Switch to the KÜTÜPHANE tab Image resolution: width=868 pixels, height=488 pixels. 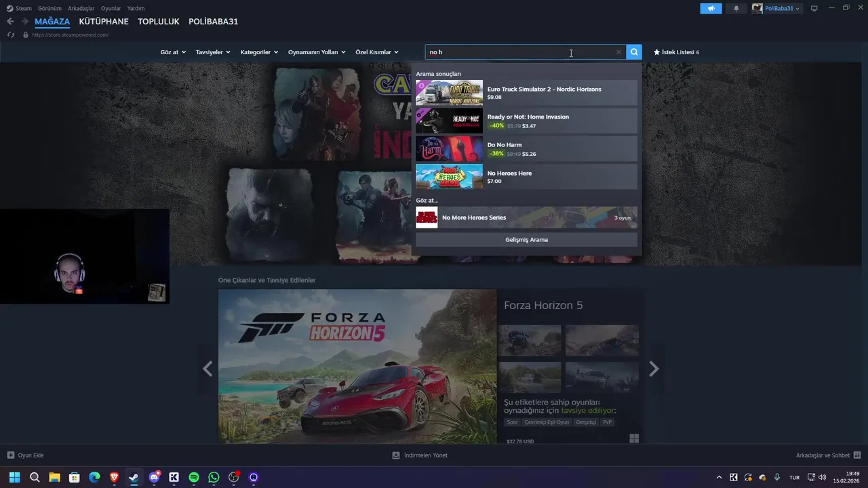click(x=104, y=22)
